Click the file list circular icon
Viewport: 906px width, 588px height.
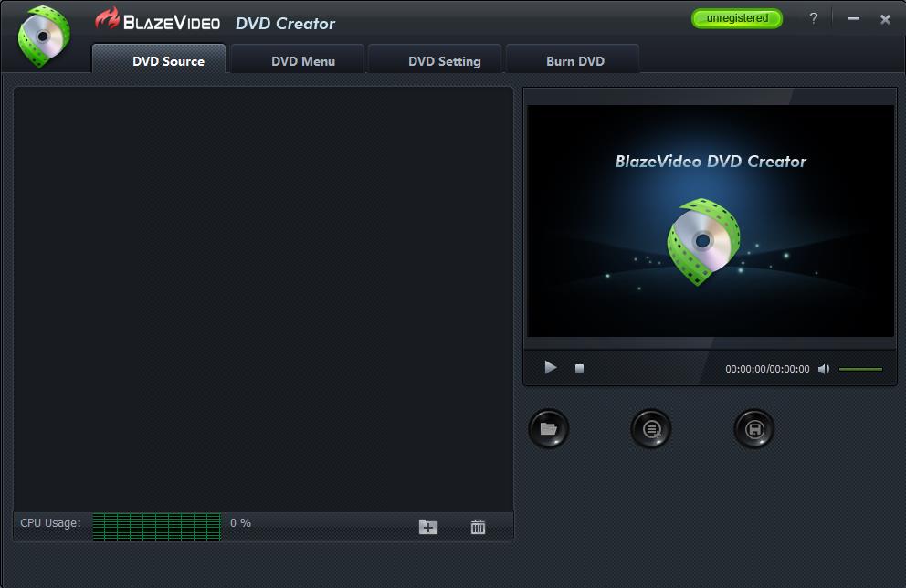coord(650,429)
